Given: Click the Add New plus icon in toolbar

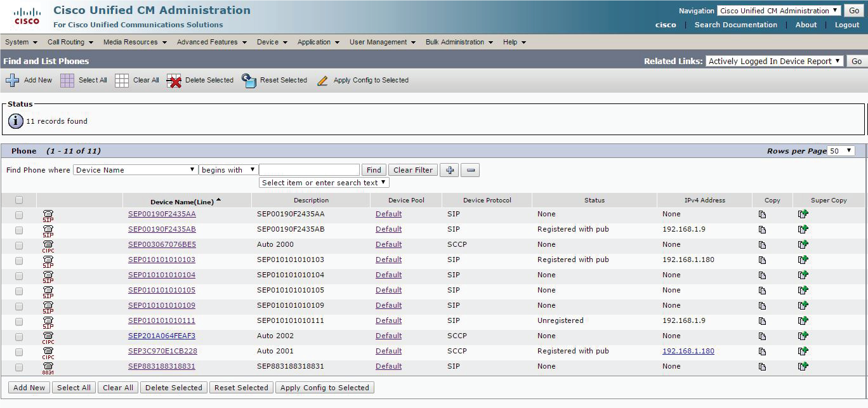Looking at the screenshot, I should click(12, 81).
